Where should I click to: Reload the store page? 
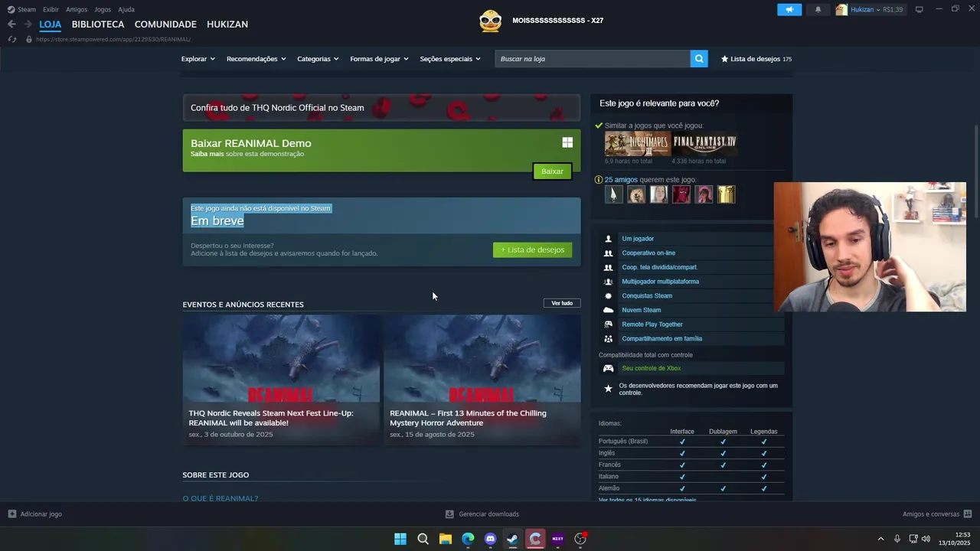[x=12, y=39]
